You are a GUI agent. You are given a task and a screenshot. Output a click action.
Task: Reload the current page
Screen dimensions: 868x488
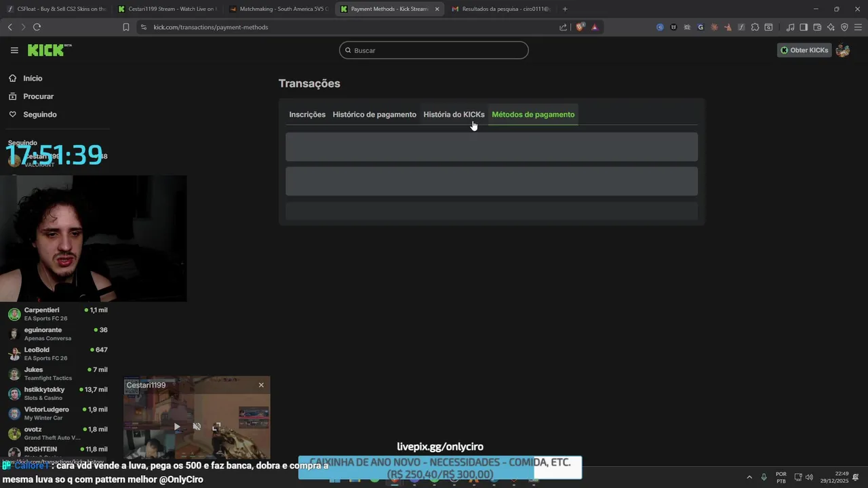click(37, 27)
